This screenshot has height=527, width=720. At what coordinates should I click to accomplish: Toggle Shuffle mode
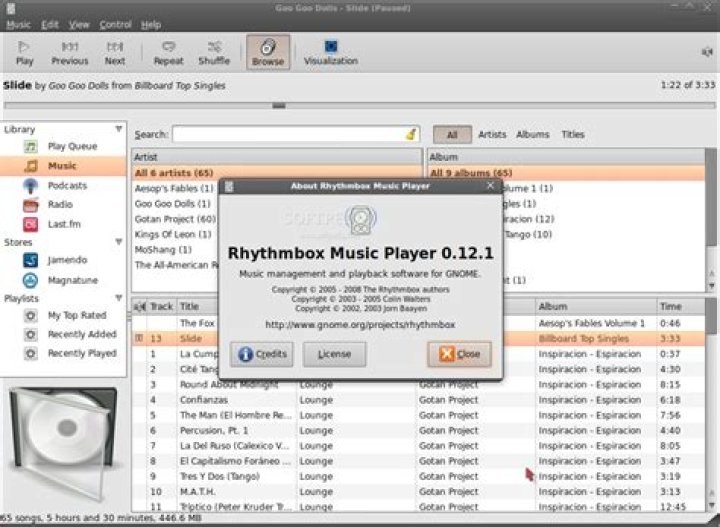click(x=214, y=53)
